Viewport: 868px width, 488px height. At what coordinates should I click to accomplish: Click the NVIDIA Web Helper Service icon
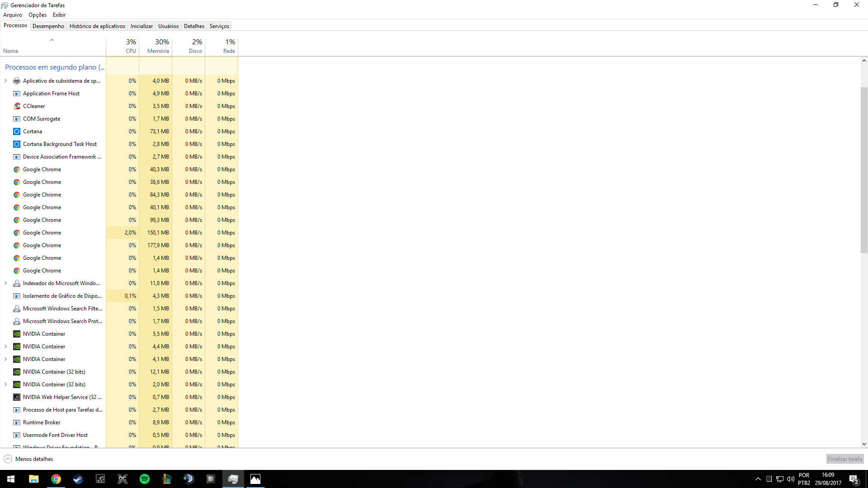(17, 397)
